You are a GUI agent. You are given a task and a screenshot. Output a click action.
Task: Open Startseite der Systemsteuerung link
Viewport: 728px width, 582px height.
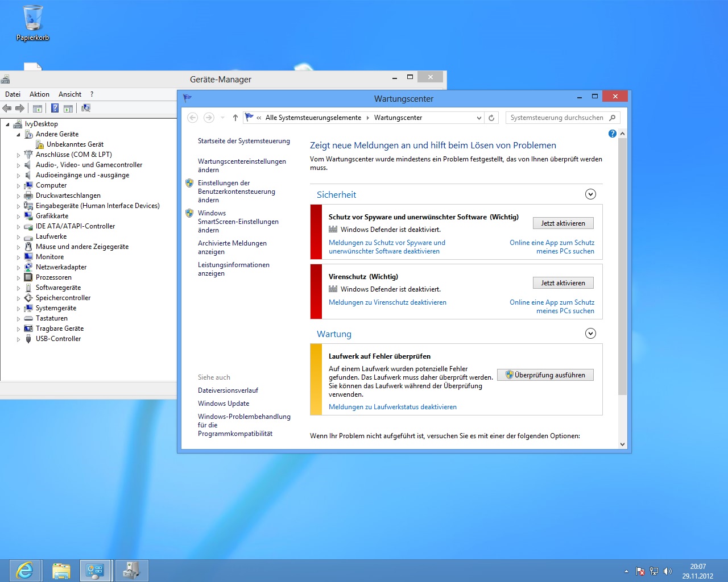[x=244, y=141]
